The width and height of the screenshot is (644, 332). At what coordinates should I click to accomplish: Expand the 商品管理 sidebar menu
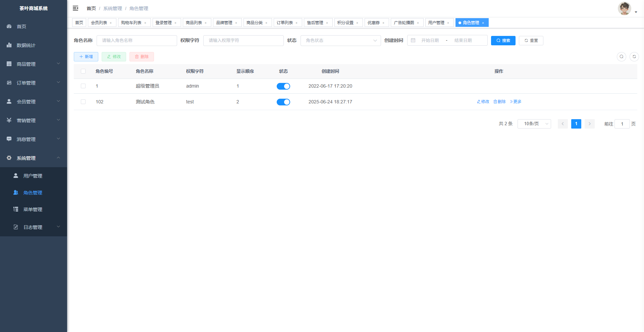[x=34, y=64]
